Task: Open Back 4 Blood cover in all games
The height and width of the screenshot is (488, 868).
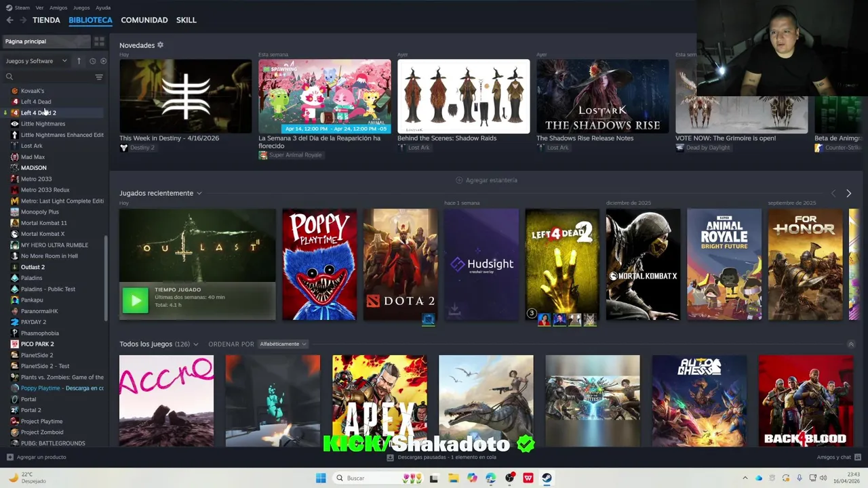Action: click(x=806, y=400)
